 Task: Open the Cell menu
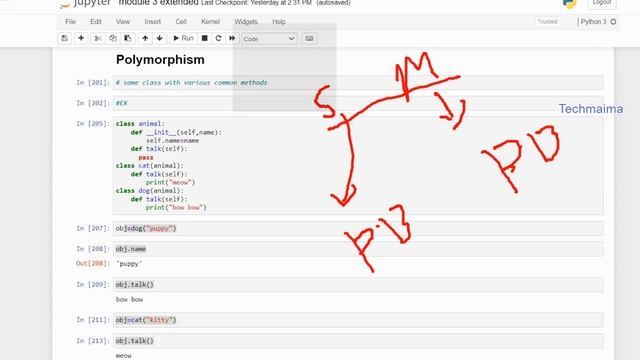click(181, 22)
